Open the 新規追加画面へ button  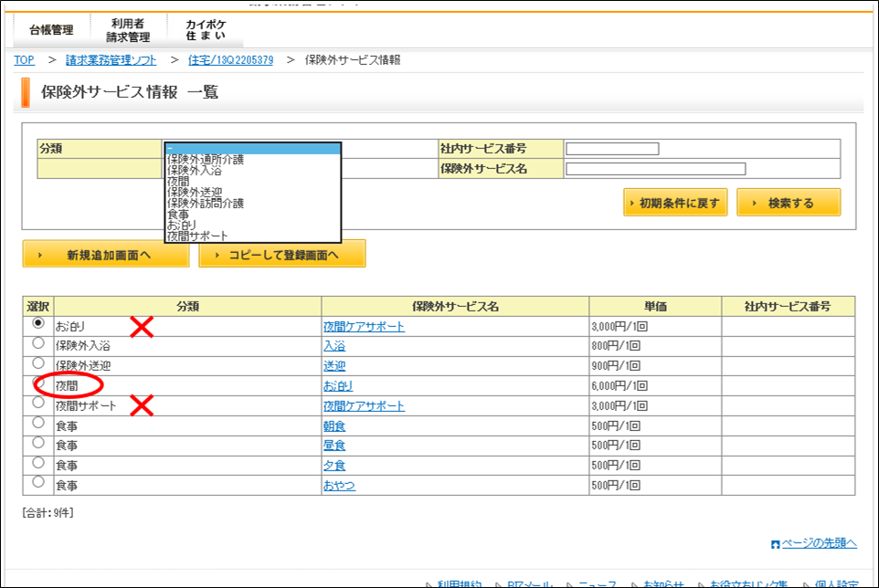(x=106, y=254)
